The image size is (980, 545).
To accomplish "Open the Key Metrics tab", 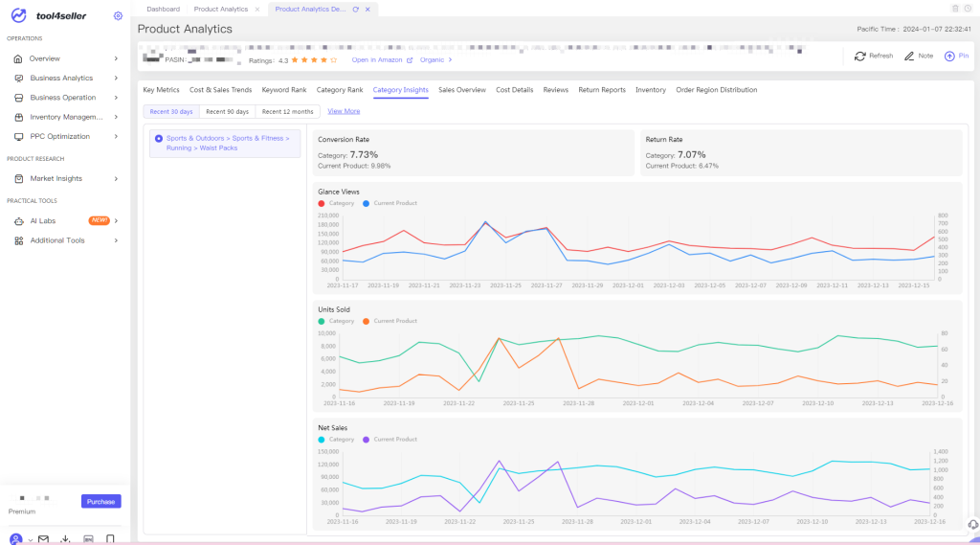I will pyautogui.click(x=161, y=90).
